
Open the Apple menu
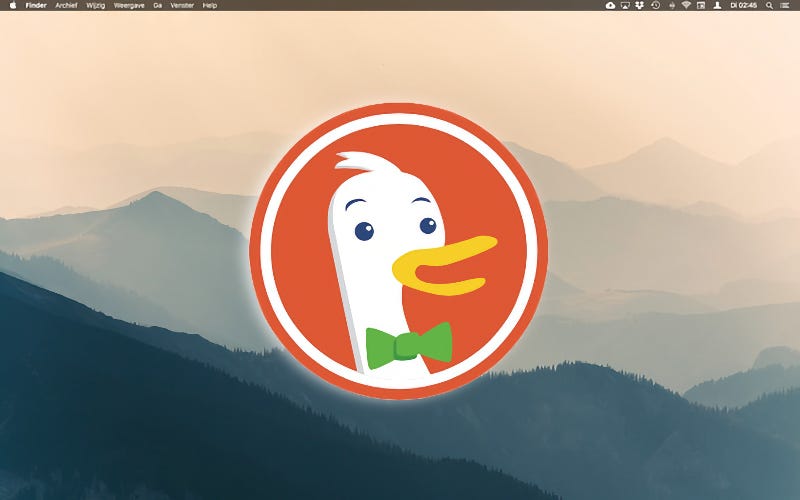(x=13, y=5)
